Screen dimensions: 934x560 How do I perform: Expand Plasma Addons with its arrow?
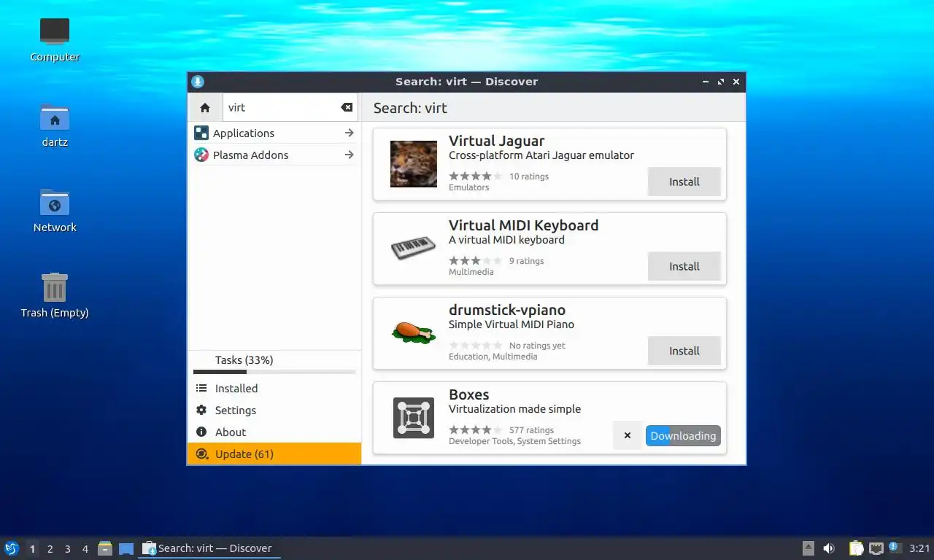tap(349, 155)
